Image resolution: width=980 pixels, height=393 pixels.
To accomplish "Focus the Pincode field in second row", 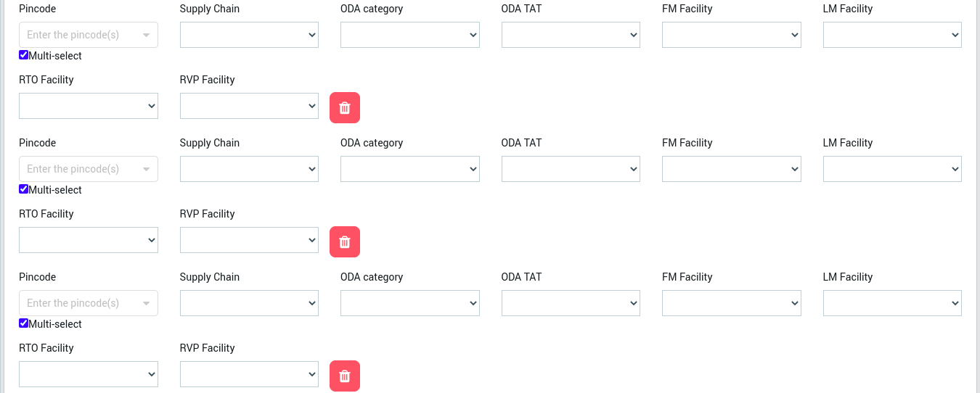I will 80,169.
